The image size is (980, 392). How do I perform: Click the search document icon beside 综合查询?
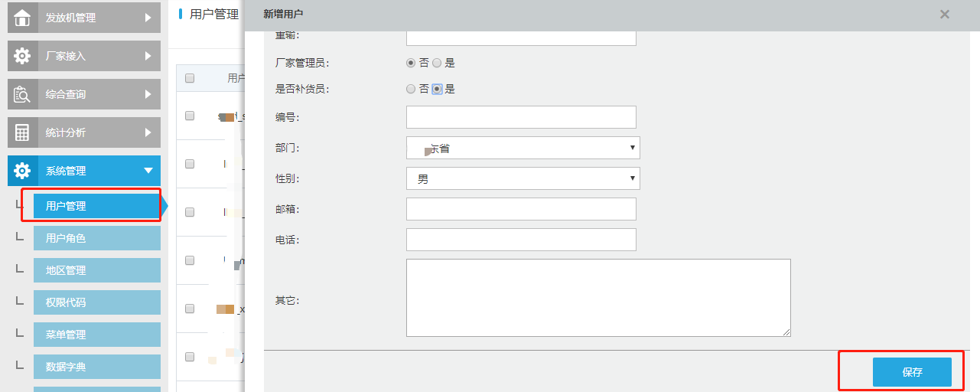tap(23, 94)
